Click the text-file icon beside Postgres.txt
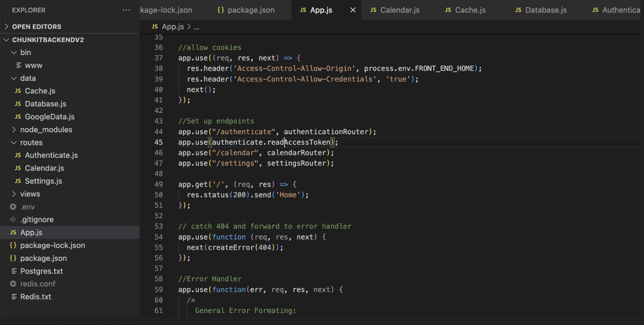 [14, 271]
